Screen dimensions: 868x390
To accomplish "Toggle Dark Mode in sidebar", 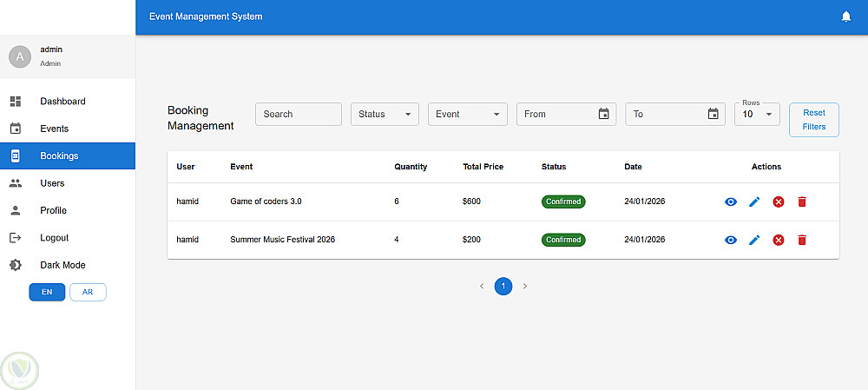I will coord(62,265).
